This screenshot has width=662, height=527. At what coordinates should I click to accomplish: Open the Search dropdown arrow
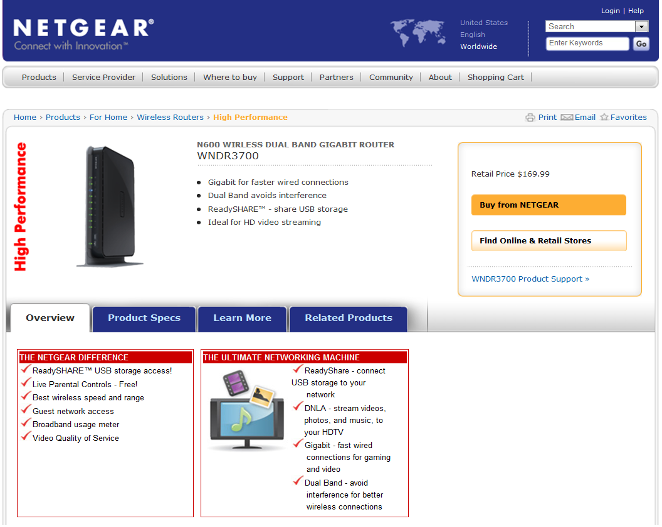[x=642, y=27]
